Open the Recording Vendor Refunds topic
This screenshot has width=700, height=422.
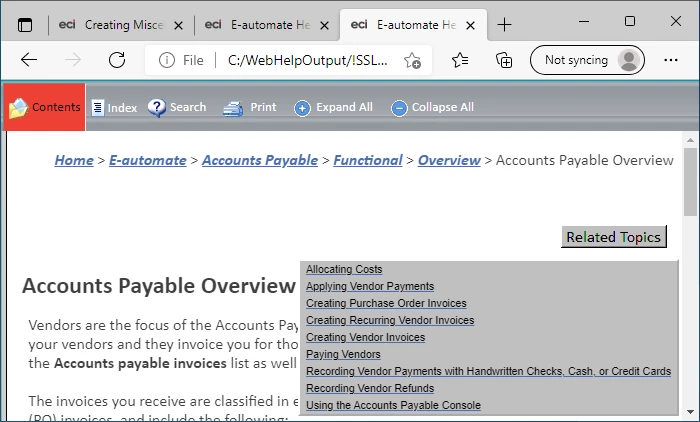tap(370, 388)
